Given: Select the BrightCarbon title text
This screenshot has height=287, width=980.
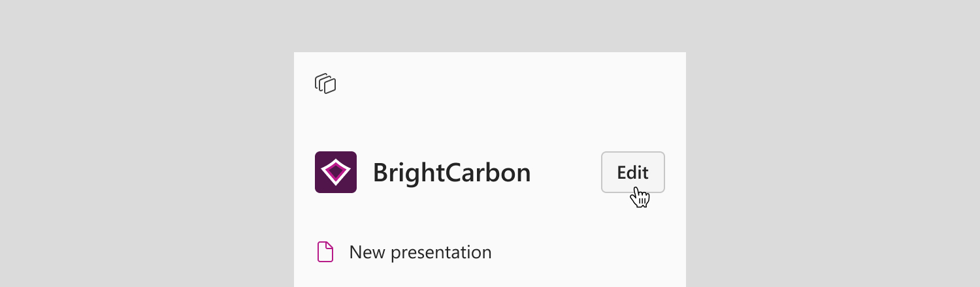Looking at the screenshot, I should (x=451, y=172).
